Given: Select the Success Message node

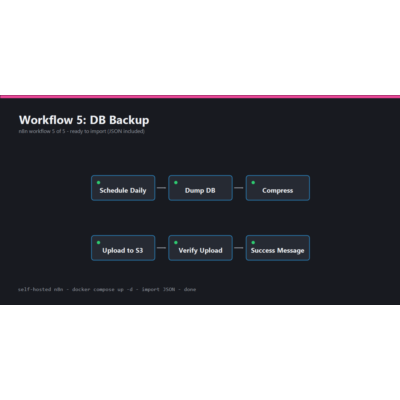Looking at the screenshot, I should click(x=278, y=248).
